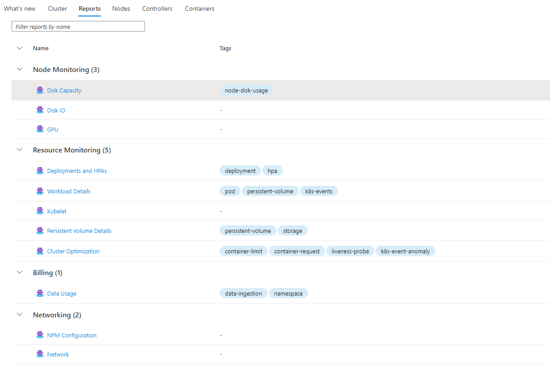
Task: Collapse the Billing group chevron
Action: tap(20, 272)
